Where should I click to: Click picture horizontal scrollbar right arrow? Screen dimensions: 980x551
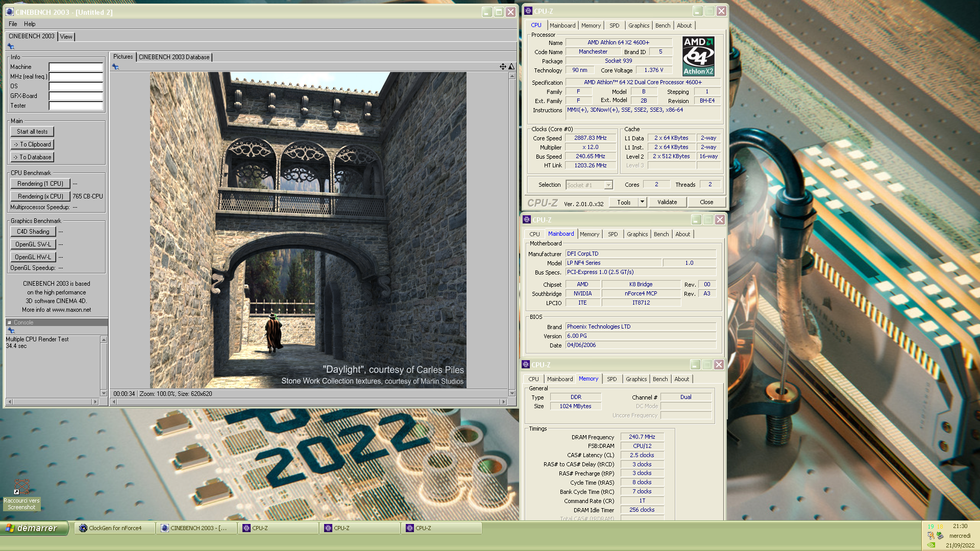tap(504, 402)
